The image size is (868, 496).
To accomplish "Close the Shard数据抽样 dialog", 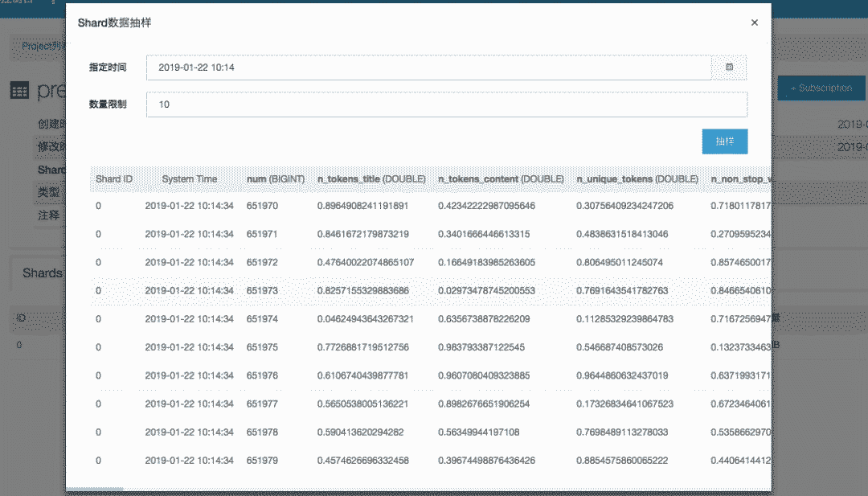I will 754,23.
